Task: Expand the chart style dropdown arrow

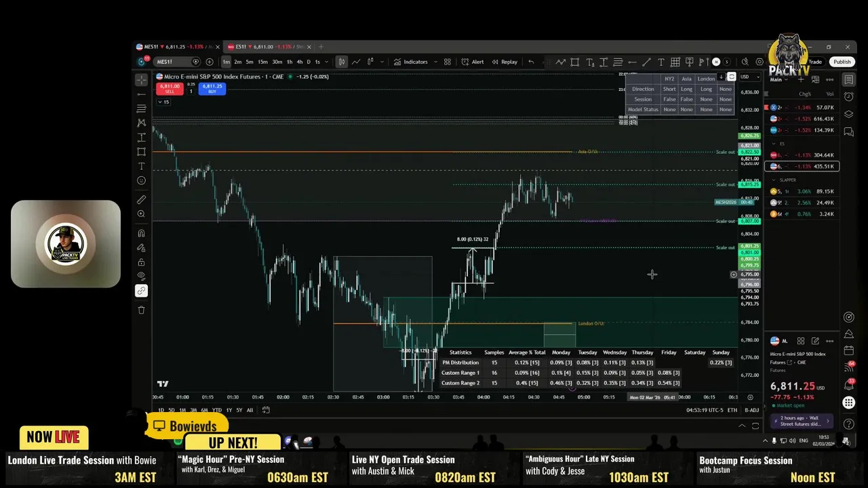Action: point(382,62)
